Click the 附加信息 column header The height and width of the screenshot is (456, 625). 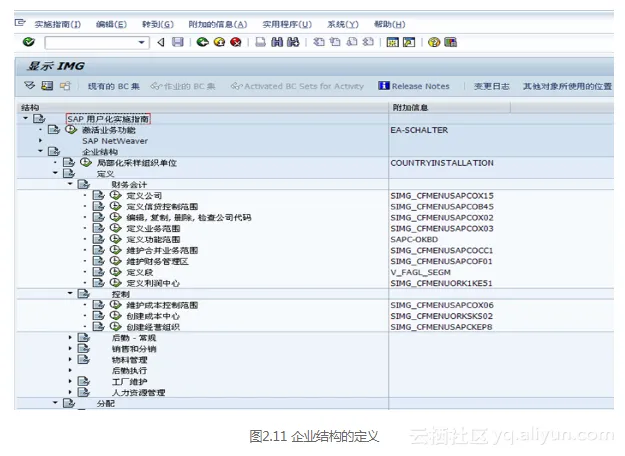(449, 107)
